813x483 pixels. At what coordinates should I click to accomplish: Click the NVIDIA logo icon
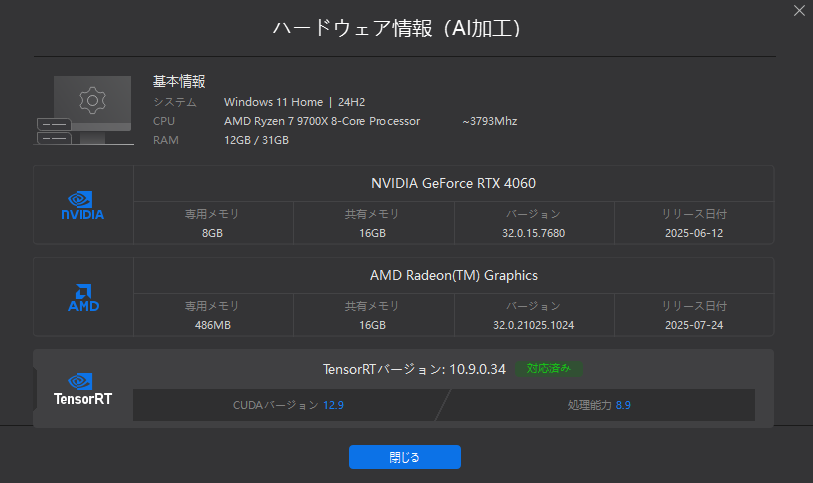(83, 205)
